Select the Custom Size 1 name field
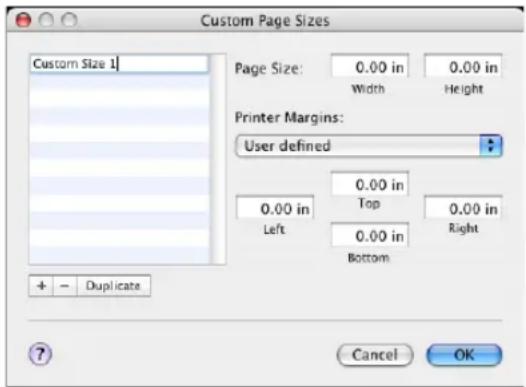The width and height of the screenshot is (526, 387). pos(119,64)
